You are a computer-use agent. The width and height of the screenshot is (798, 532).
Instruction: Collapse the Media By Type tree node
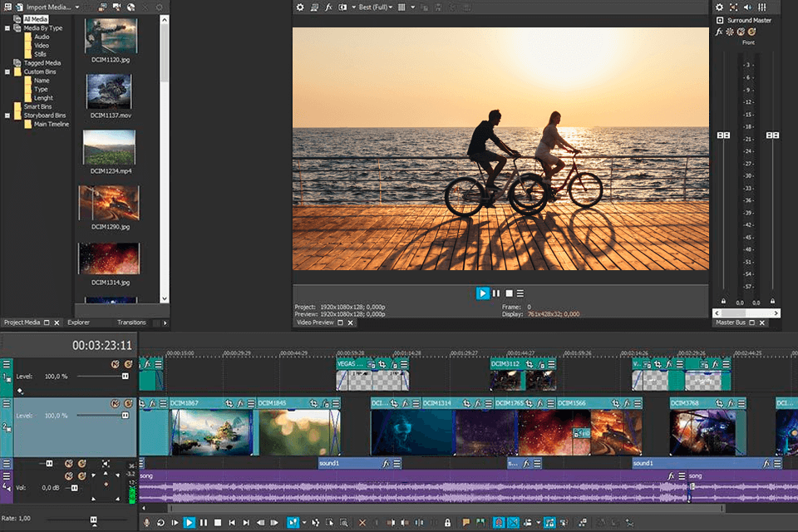click(7, 28)
